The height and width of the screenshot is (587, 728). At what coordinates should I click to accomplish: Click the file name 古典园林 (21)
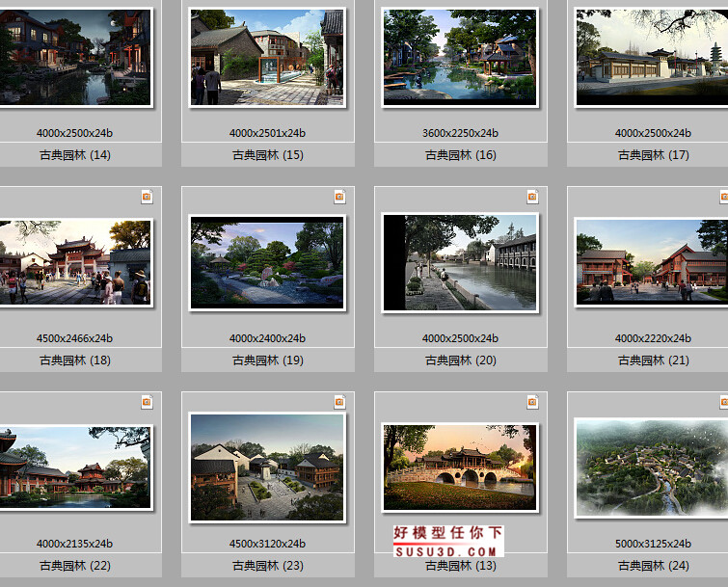653,360
